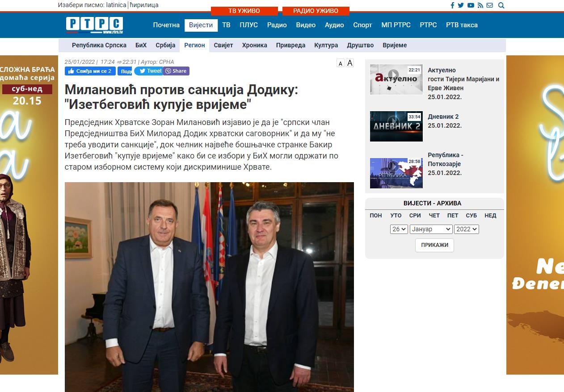
Task: Go to the RTRS logo homepage
Action: click(x=94, y=25)
